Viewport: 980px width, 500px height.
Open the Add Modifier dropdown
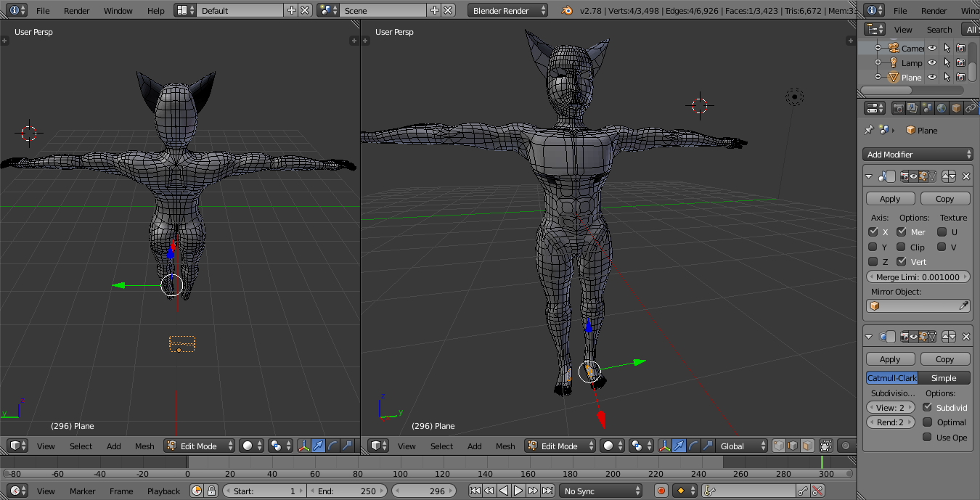click(x=918, y=155)
